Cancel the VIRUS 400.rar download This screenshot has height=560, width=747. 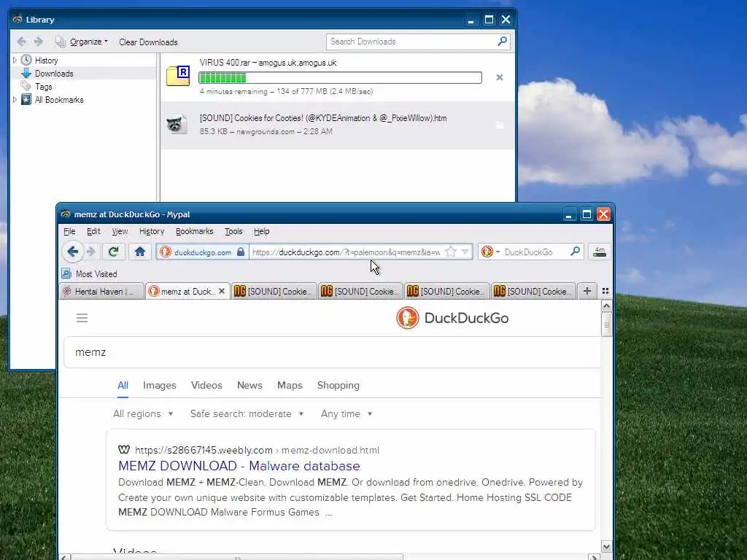pos(499,77)
